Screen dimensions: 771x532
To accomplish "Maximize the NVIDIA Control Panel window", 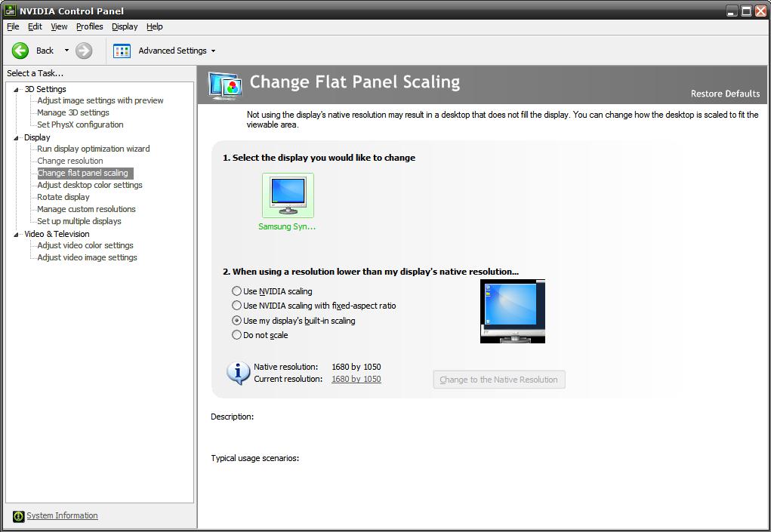I will (x=746, y=11).
